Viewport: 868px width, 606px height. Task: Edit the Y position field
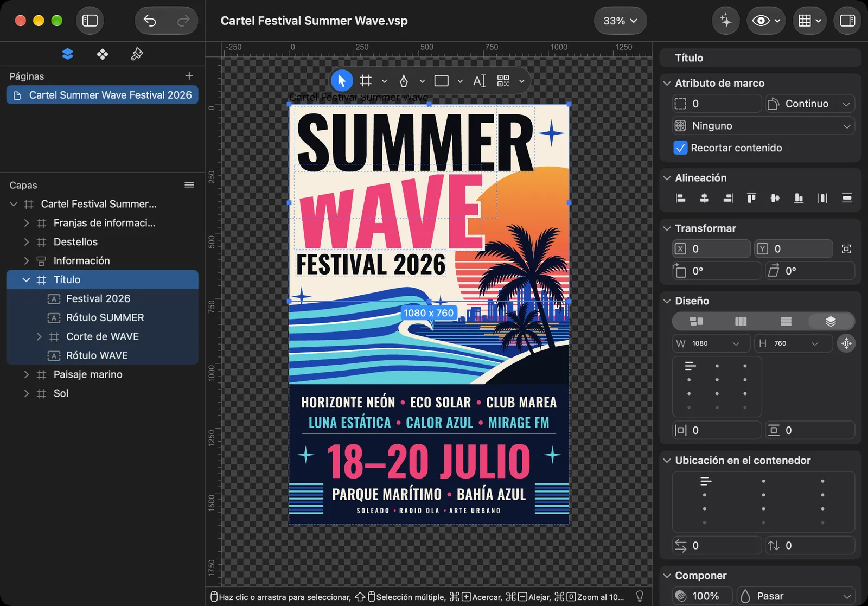[794, 248]
